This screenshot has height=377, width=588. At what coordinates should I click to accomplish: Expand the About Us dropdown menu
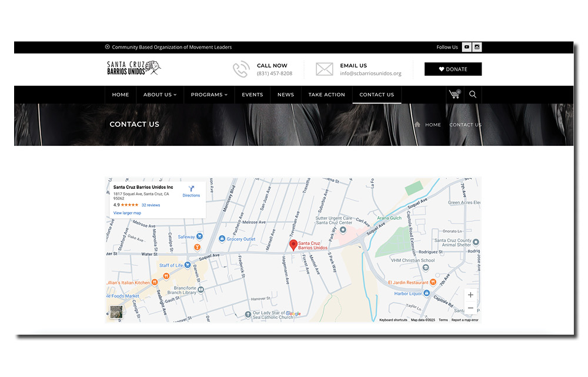pyautogui.click(x=160, y=95)
